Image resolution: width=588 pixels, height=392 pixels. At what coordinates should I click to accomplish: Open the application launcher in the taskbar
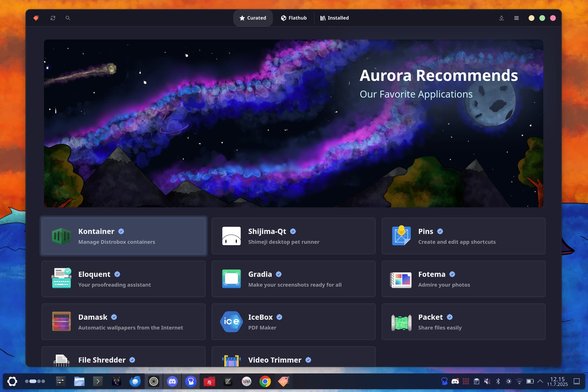tap(12, 381)
